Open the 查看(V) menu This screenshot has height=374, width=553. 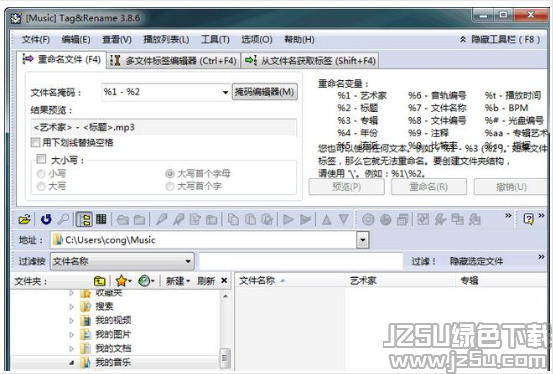117,40
